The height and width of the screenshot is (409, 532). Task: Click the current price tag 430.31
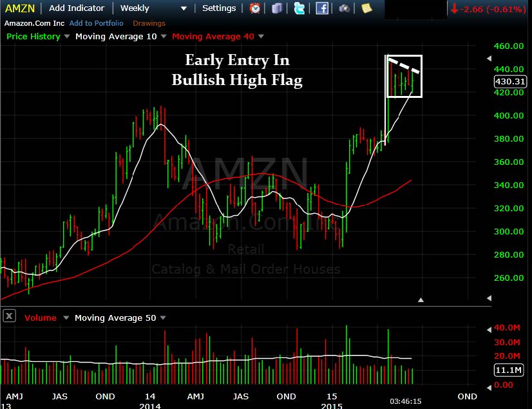coord(510,81)
